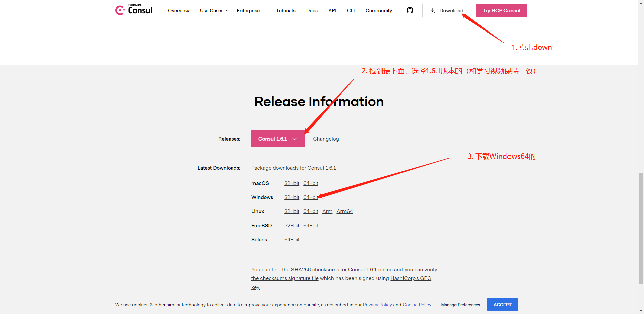
Task: Expand the Consul 1.6.1 release dropdown
Action: coord(278,139)
